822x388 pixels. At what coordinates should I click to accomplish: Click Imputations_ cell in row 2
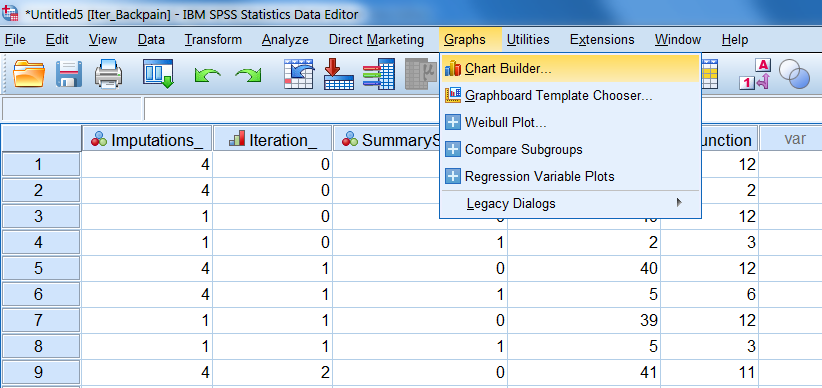pyautogui.click(x=147, y=190)
